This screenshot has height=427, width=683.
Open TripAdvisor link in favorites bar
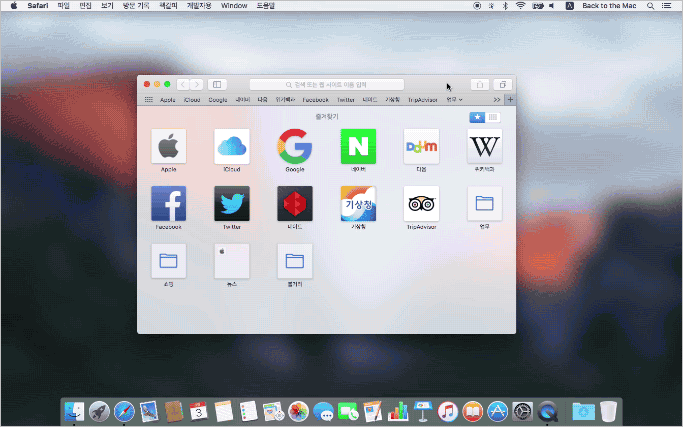[423, 100]
